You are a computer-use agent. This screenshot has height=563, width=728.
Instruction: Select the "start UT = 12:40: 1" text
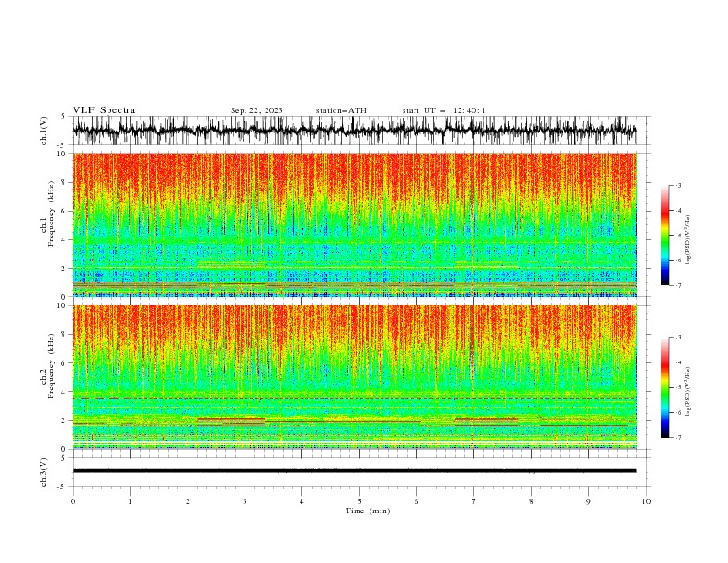(x=444, y=110)
